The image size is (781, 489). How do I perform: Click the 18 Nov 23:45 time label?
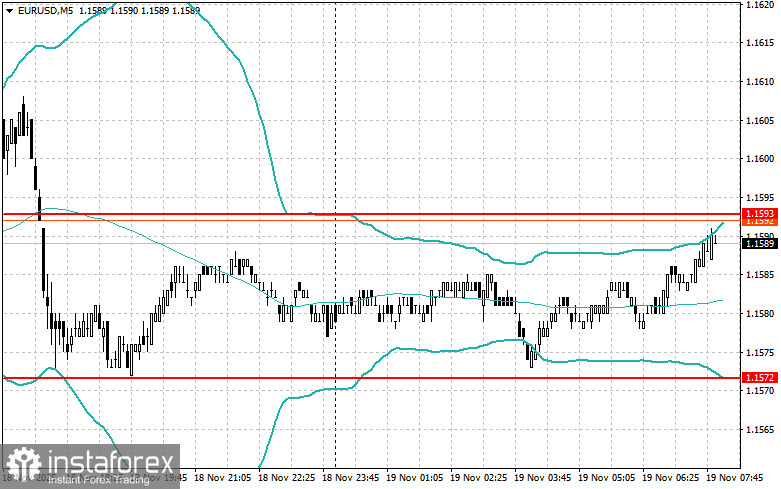[x=351, y=478]
